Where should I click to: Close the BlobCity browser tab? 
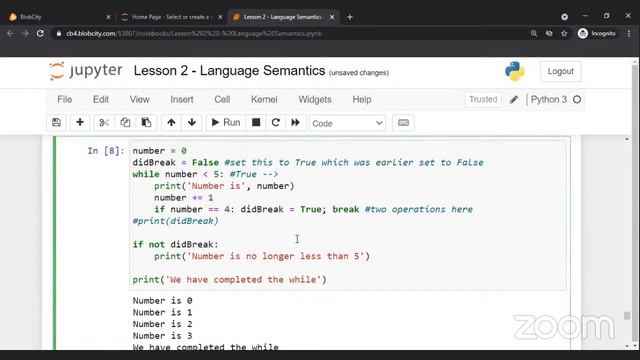pos(108,17)
